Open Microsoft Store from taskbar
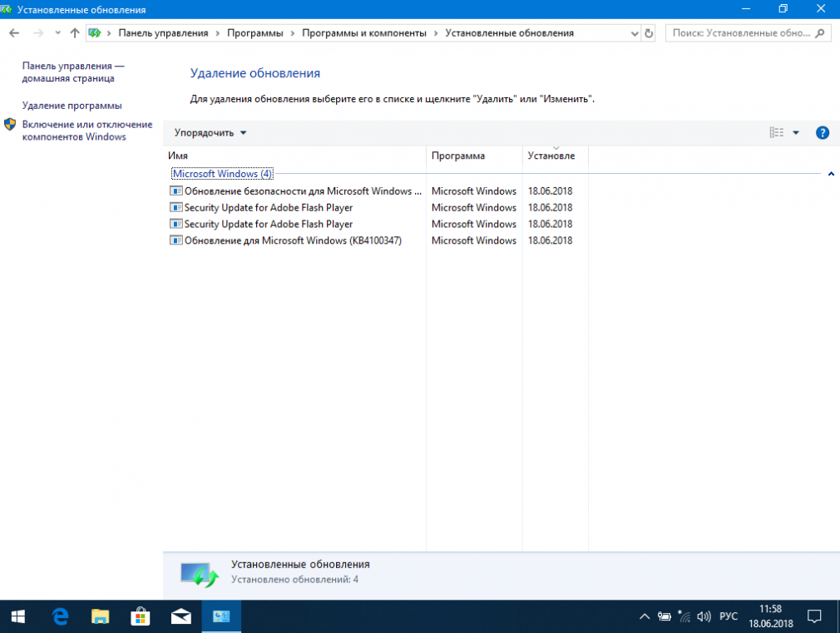The width and height of the screenshot is (840, 633). tap(141, 617)
